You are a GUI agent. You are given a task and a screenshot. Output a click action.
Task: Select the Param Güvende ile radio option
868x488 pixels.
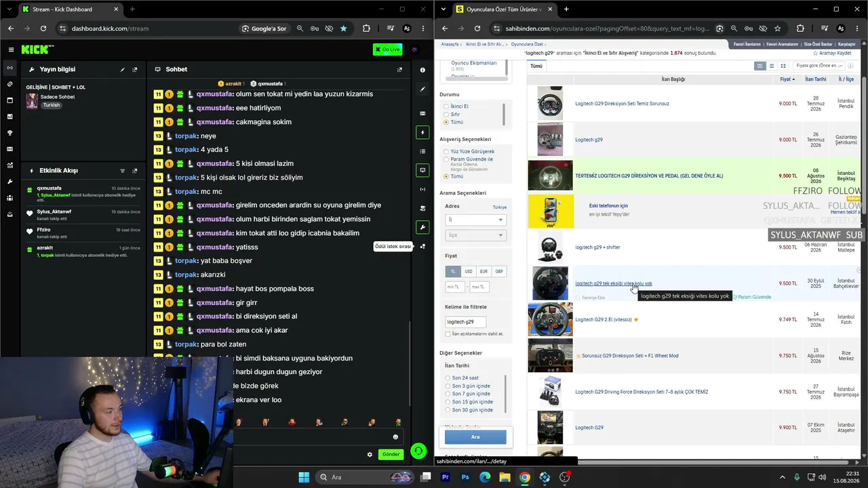[x=446, y=159]
